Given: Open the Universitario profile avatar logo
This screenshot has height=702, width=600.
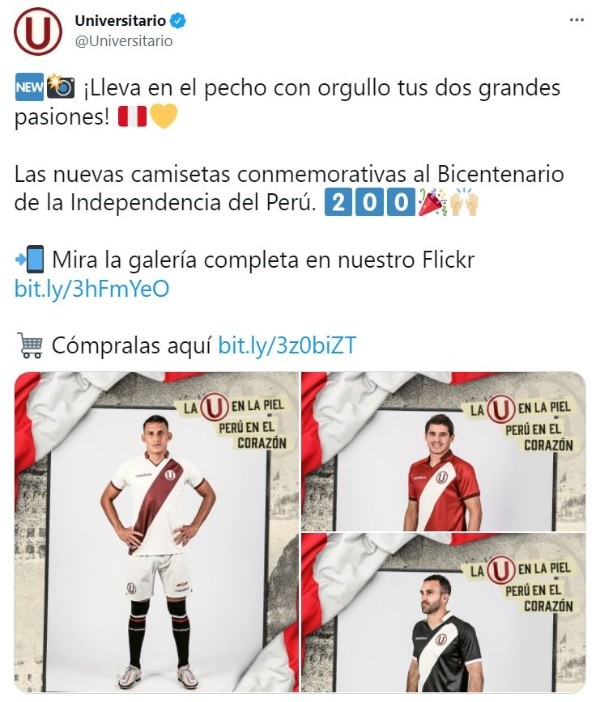Looking at the screenshot, I should point(38,31).
